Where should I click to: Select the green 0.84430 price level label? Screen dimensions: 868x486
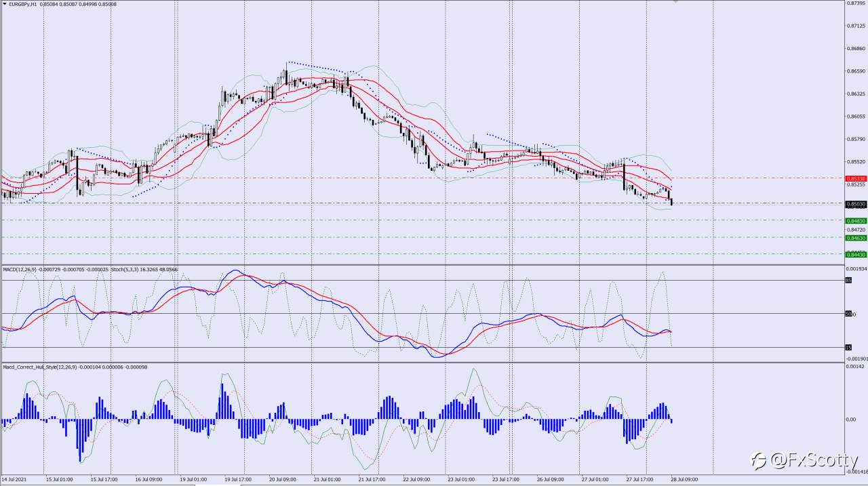(856, 254)
